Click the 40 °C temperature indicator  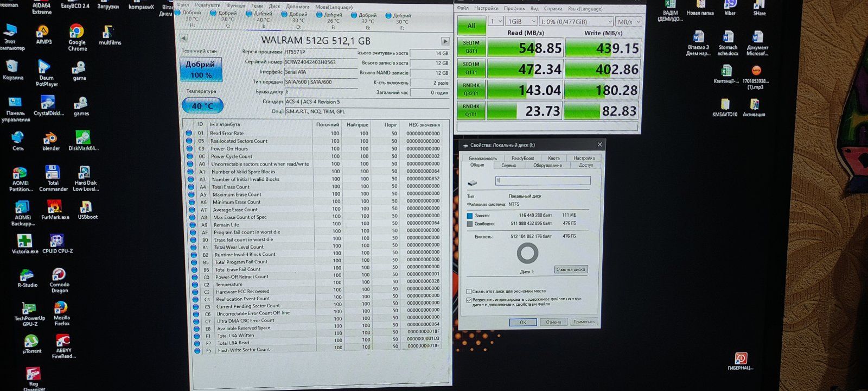202,105
